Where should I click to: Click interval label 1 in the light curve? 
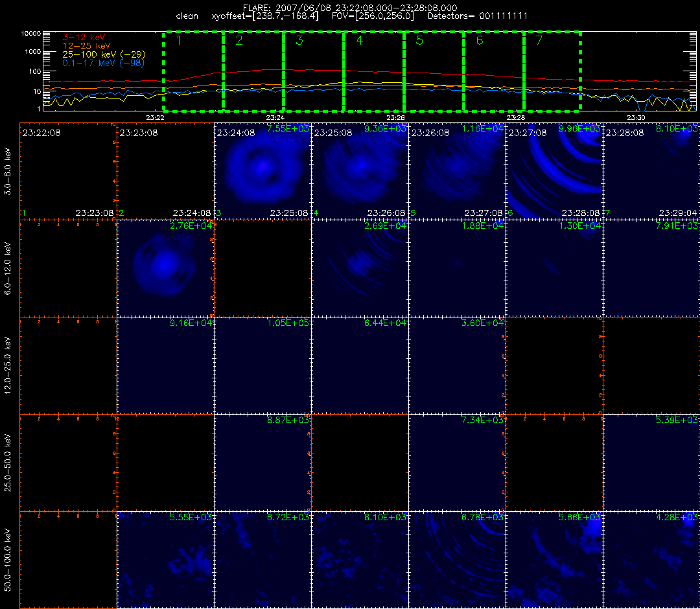(179, 40)
